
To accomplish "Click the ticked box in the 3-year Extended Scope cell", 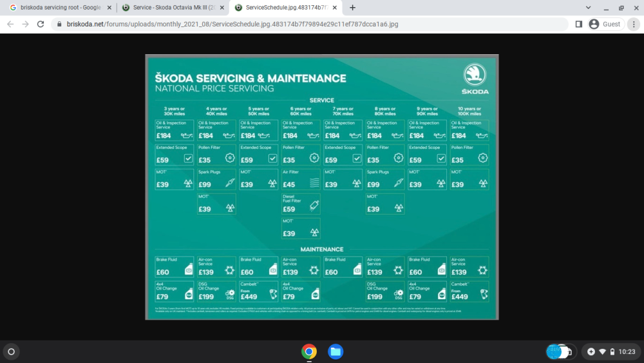I will [x=188, y=158].
